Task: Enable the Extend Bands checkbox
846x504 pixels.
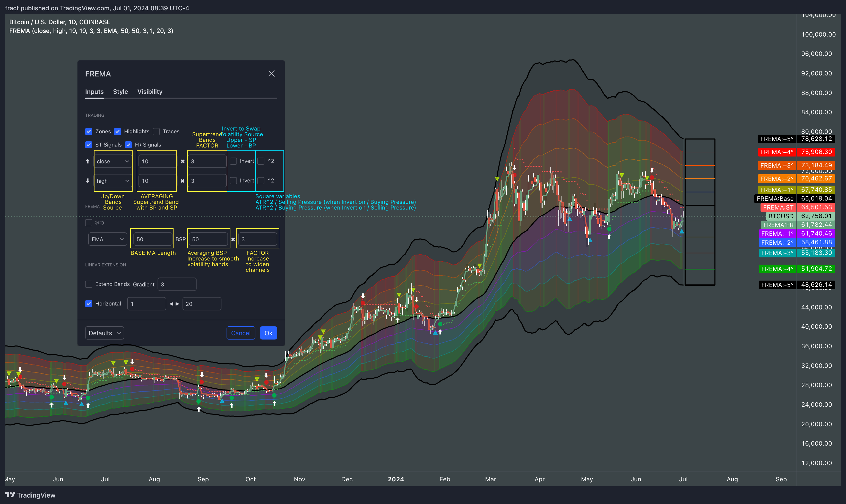Action: 89,284
